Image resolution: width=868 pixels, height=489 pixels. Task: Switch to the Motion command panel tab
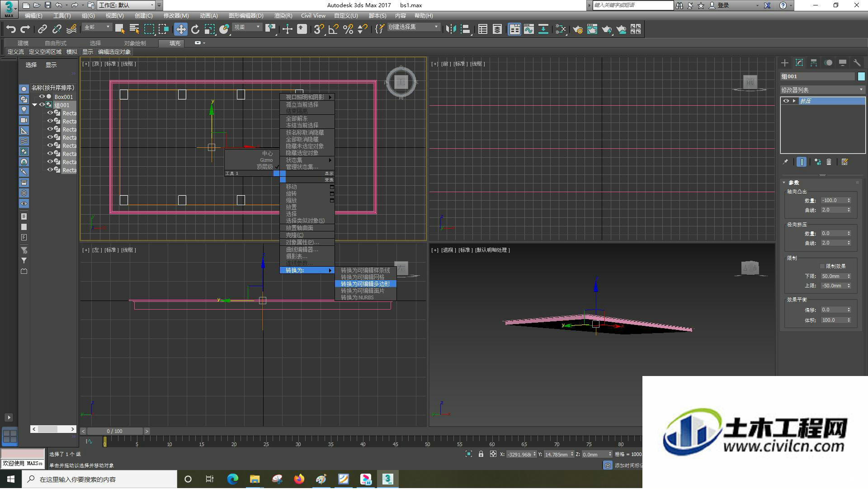click(828, 63)
